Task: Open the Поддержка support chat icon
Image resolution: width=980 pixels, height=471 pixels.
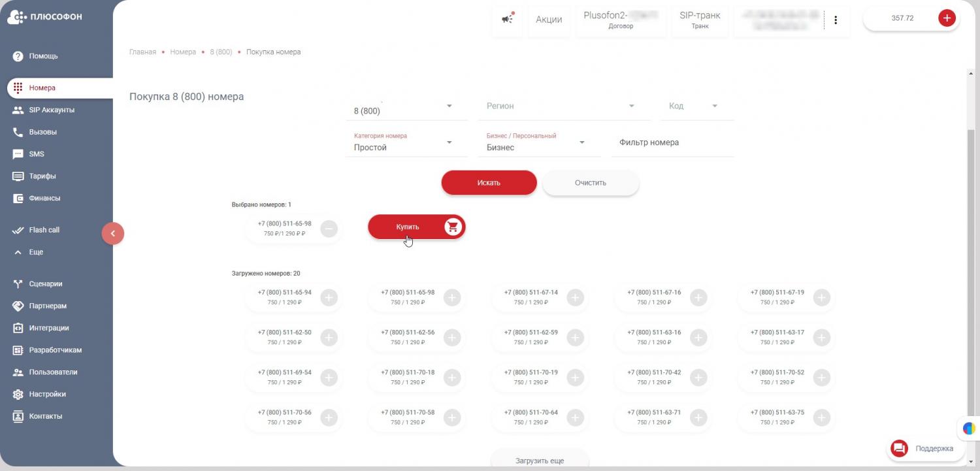Action: pos(900,448)
